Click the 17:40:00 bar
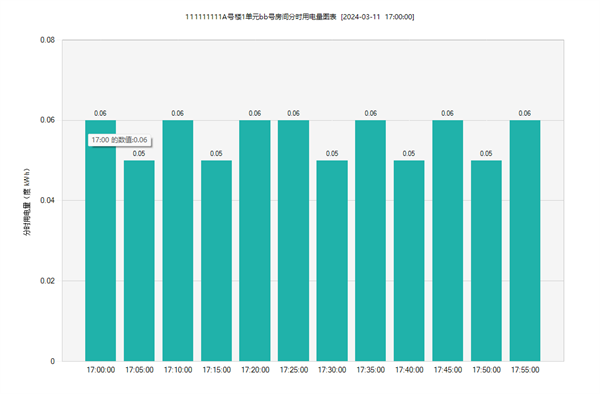This screenshot has height=394, width=600. (x=409, y=260)
